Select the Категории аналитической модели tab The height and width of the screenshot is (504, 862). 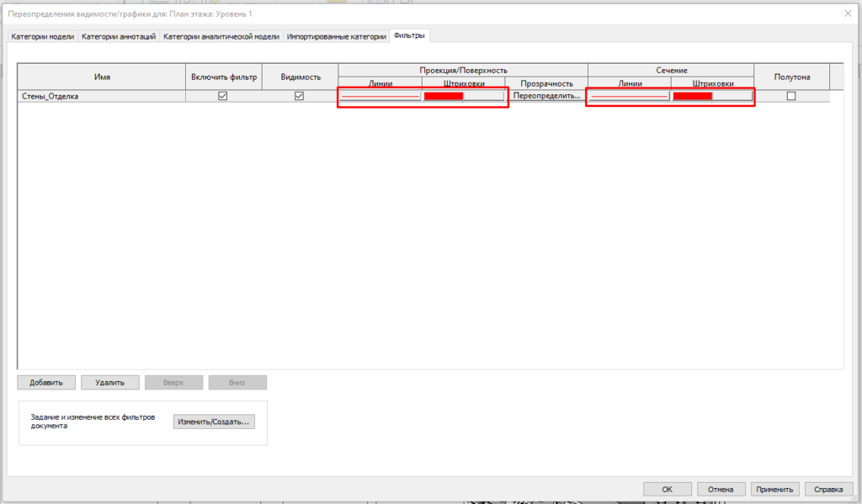click(221, 37)
